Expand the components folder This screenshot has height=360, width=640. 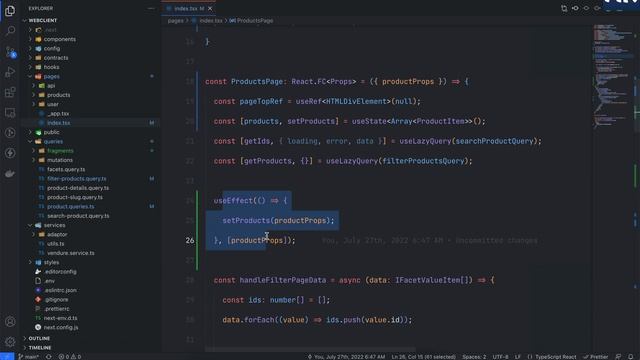[60, 39]
